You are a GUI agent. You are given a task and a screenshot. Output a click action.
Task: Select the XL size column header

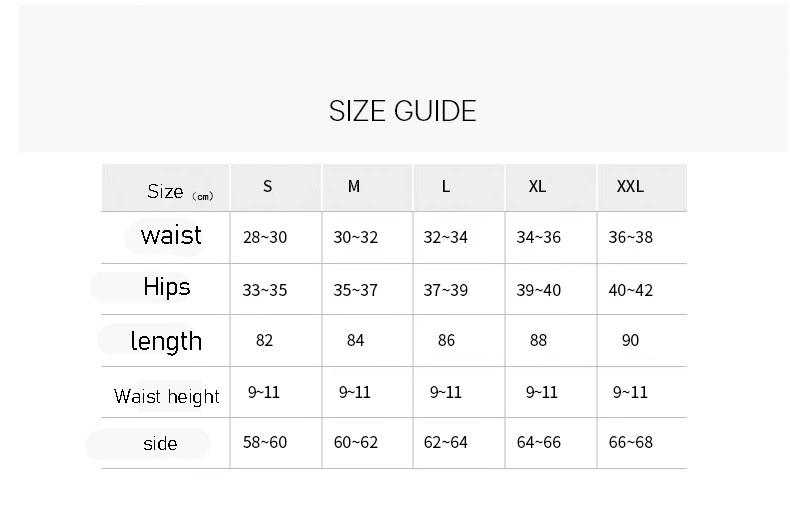pyautogui.click(x=537, y=186)
